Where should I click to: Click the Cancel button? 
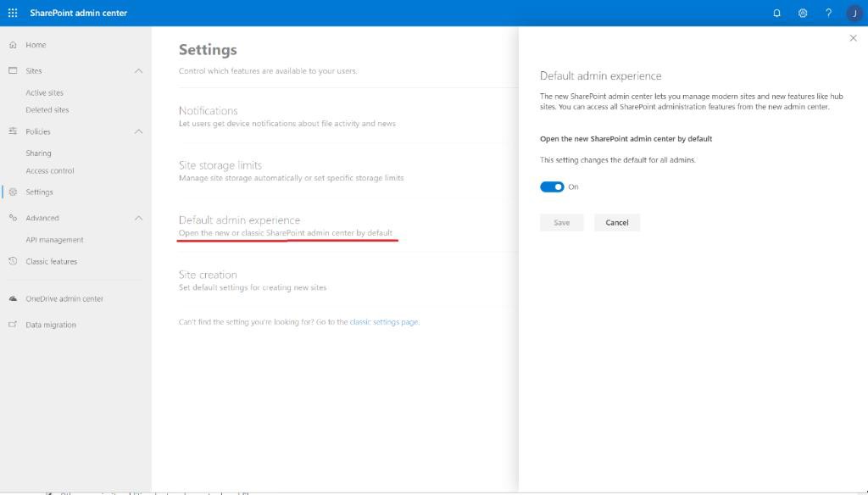point(617,223)
